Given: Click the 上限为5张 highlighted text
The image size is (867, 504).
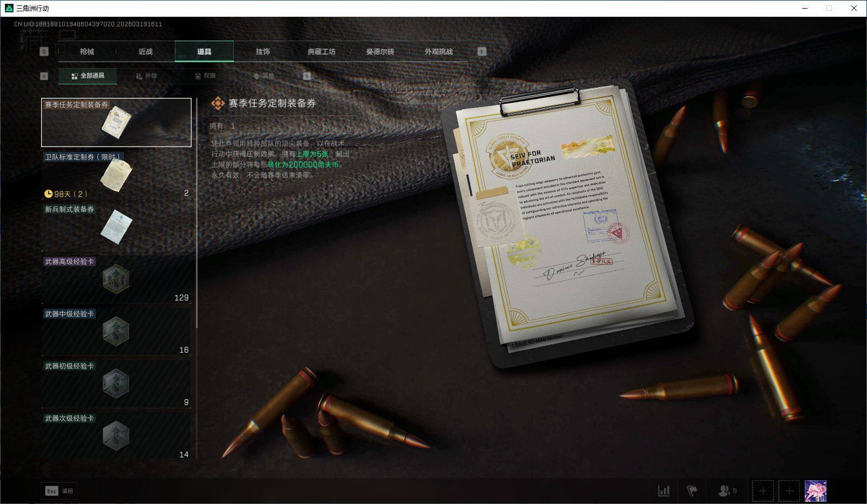Looking at the screenshot, I should (312, 154).
